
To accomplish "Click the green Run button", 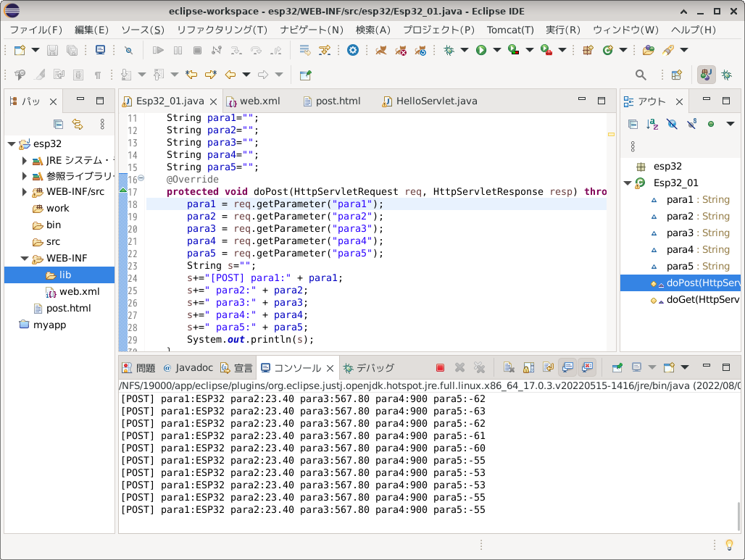I will [x=480, y=50].
